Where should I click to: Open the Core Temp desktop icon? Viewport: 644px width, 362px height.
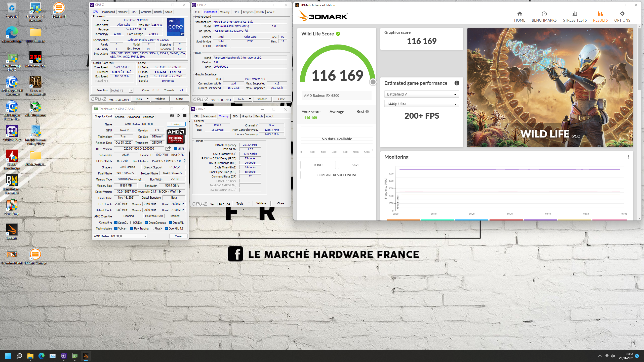pos(12,208)
